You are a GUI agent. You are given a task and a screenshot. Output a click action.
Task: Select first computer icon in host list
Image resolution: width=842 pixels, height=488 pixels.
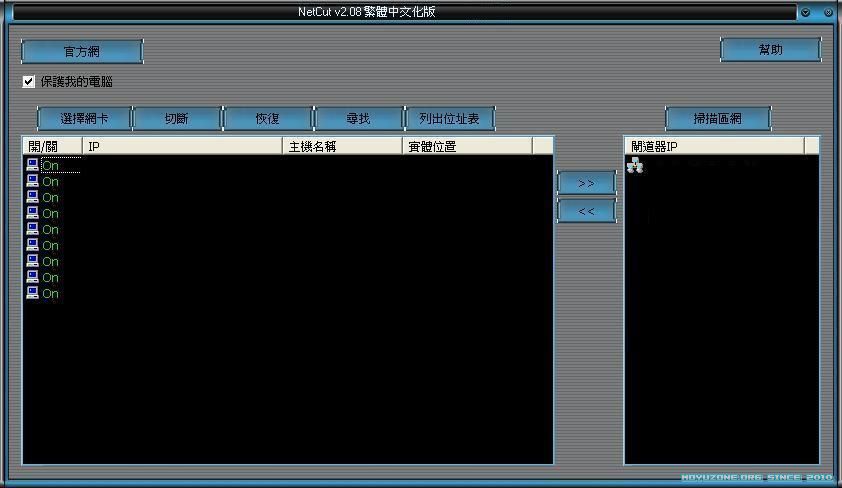pos(33,165)
